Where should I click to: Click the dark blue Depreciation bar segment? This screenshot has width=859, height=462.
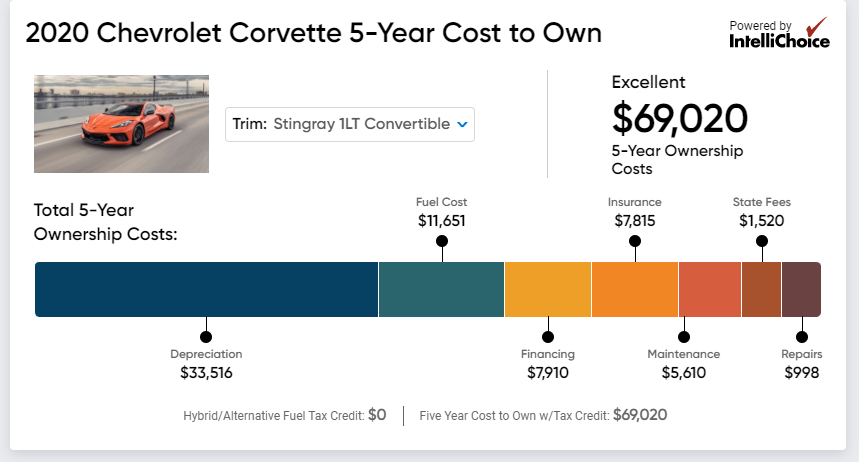pyautogui.click(x=206, y=289)
